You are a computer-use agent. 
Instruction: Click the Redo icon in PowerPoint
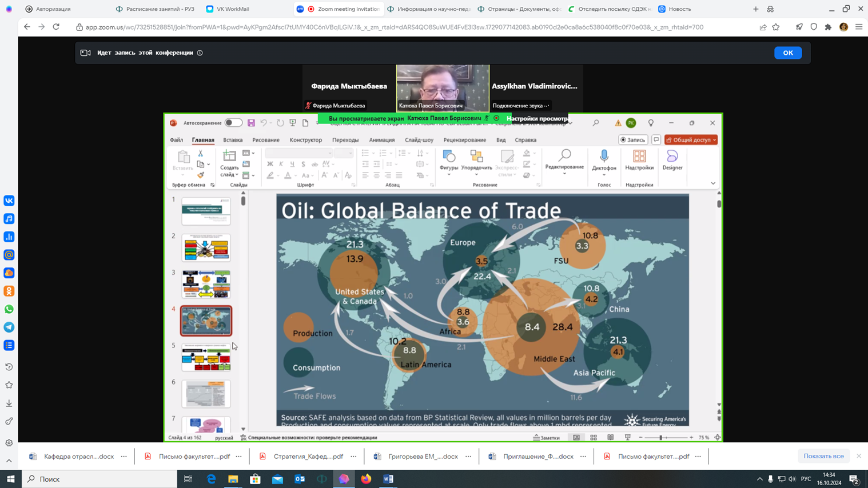280,123
